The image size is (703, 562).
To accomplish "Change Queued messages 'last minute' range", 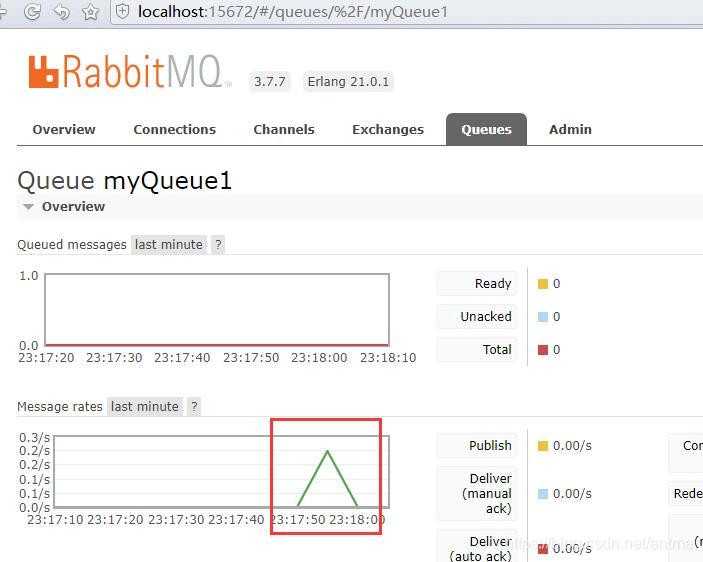I will click(168, 244).
